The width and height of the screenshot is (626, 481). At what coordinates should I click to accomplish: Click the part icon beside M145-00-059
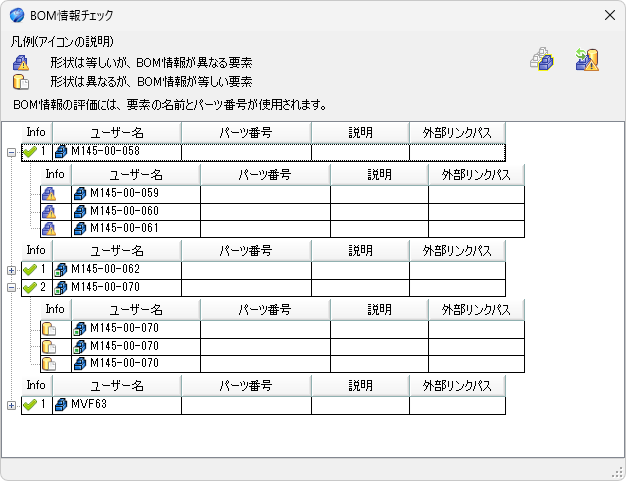(80, 194)
